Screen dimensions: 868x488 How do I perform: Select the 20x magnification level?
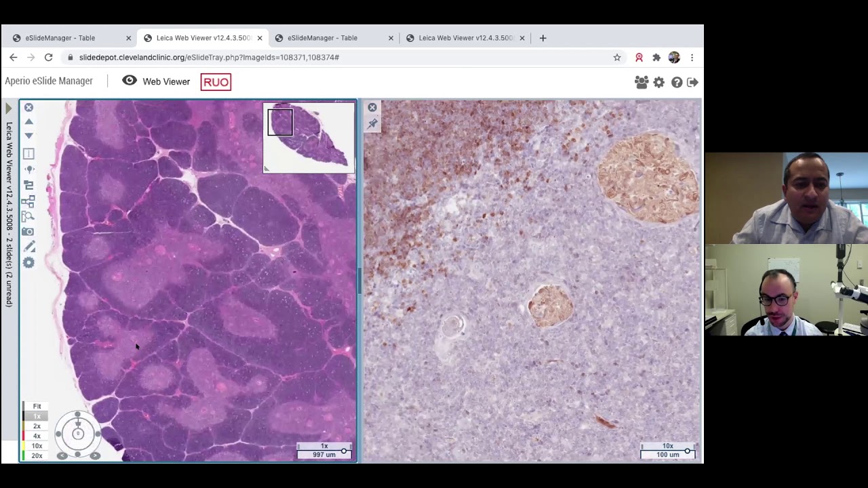37,455
